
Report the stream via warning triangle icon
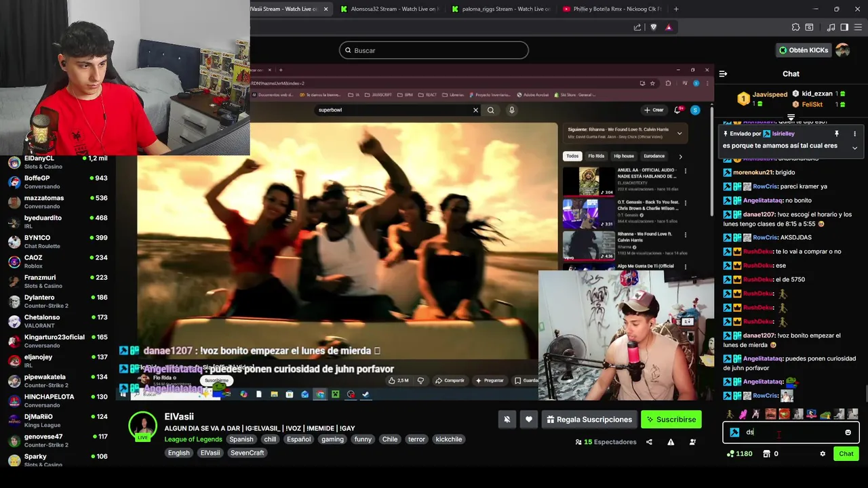coord(671,442)
